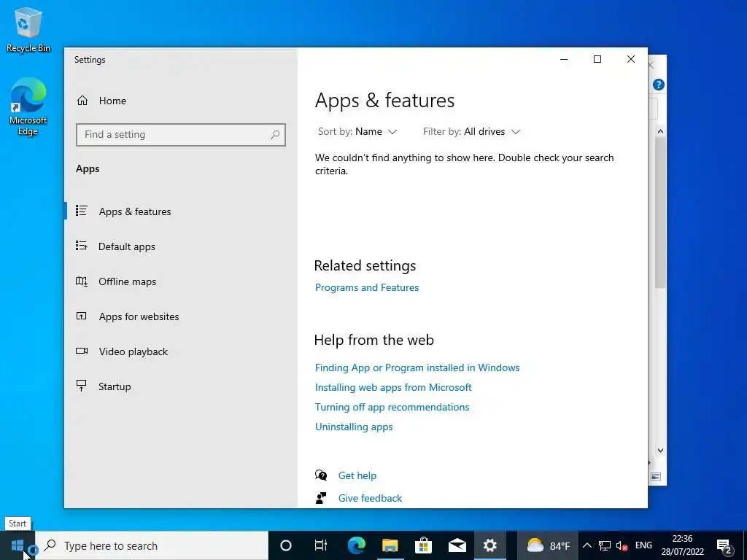Viewport: 747px width, 560px height.
Task: Open Turning off app recommendations link
Action: (392, 407)
